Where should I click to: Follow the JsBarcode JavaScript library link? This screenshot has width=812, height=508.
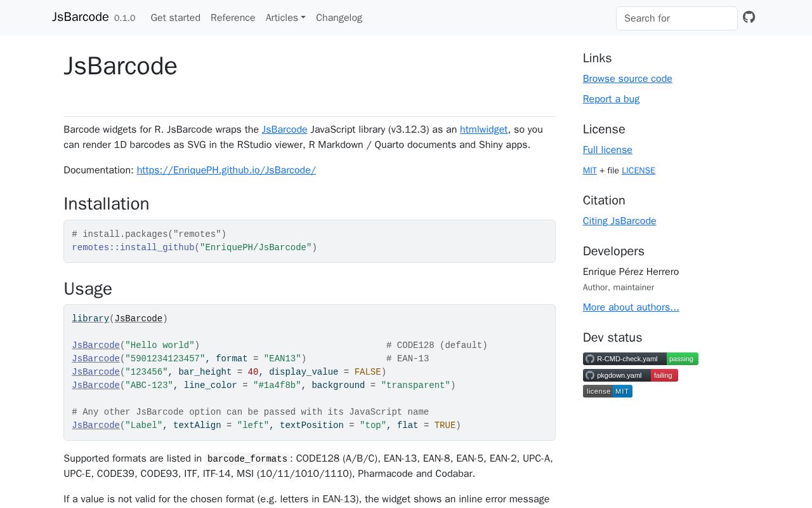(x=285, y=130)
